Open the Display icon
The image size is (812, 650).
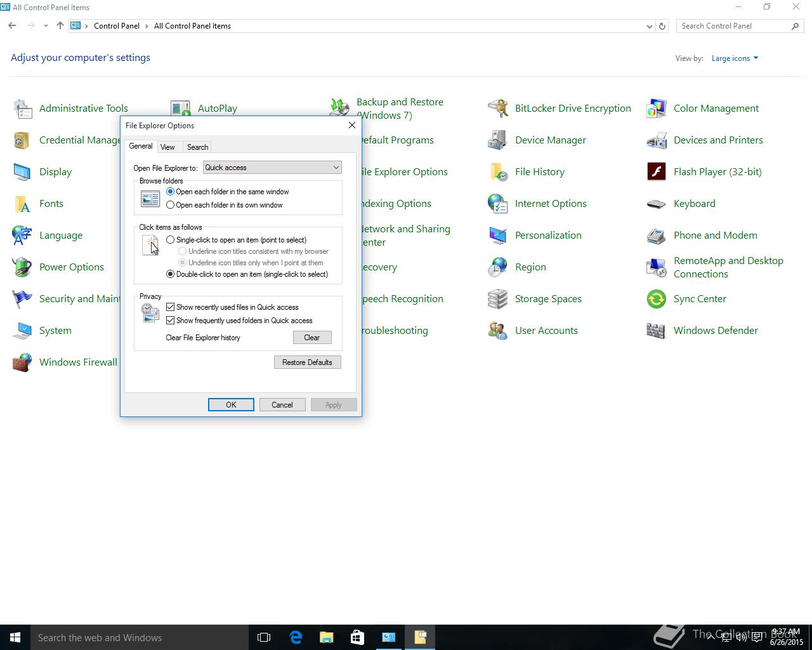pyautogui.click(x=22, y=172)
